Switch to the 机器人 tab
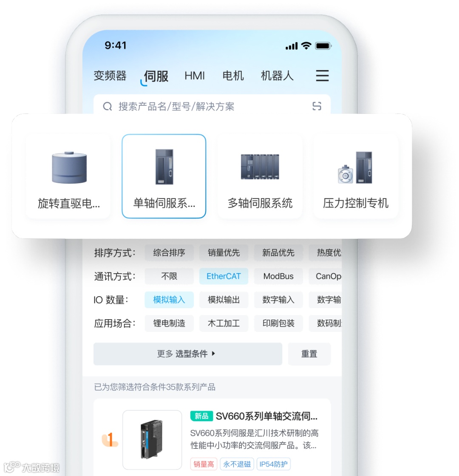 [x=277, y=76]
